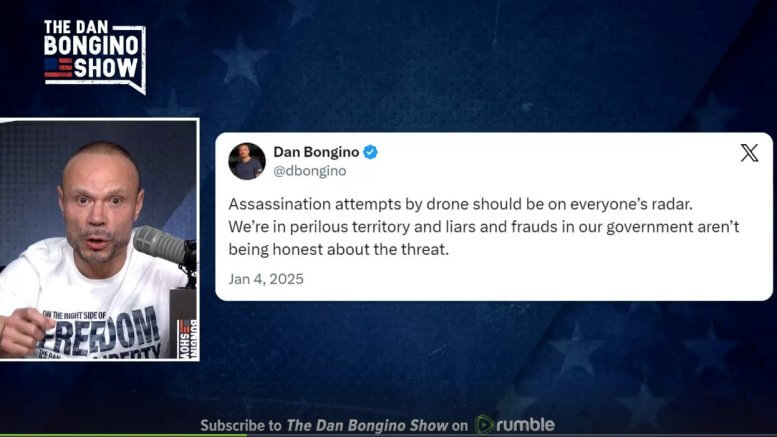Open the round tweet profile avatar
777x437 pixels.
pos(247,161)
